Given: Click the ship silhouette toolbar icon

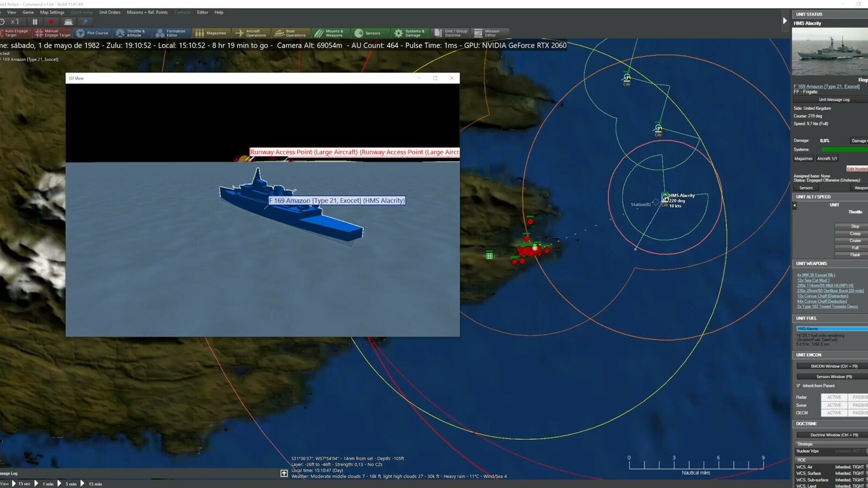Looking at the screenshot, I should [68, 22].
